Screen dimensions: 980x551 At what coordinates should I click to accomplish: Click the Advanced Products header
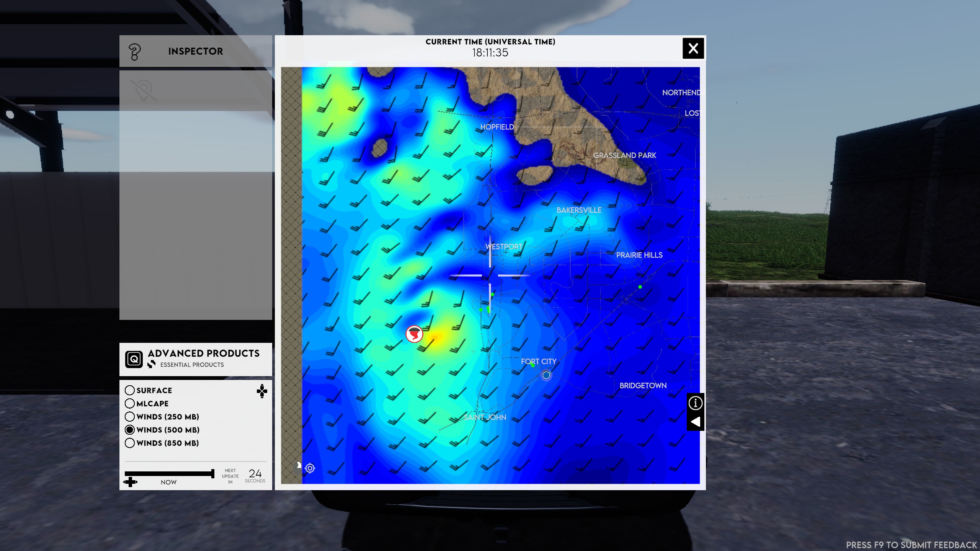coord(204,353)
